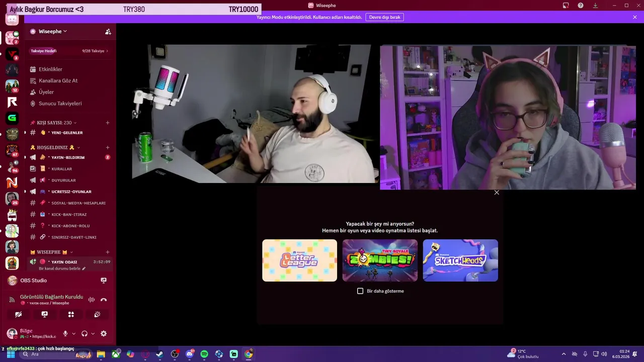Open the yeni-gelenler channel
644x362 pixels.
70,133
